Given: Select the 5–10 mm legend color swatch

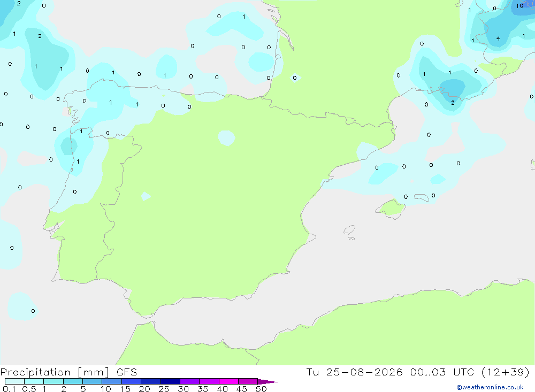Looking at the screenshot, I should tap(93, 381).
